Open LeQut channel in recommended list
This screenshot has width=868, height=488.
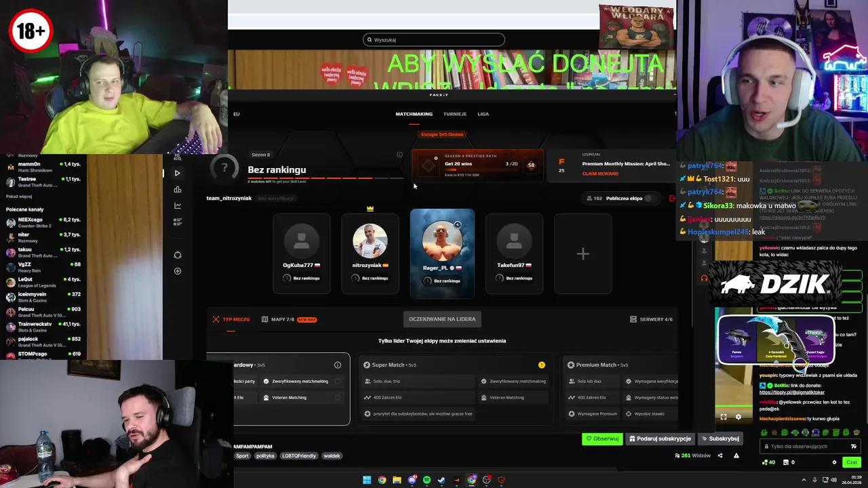click(x=43, y=282)
